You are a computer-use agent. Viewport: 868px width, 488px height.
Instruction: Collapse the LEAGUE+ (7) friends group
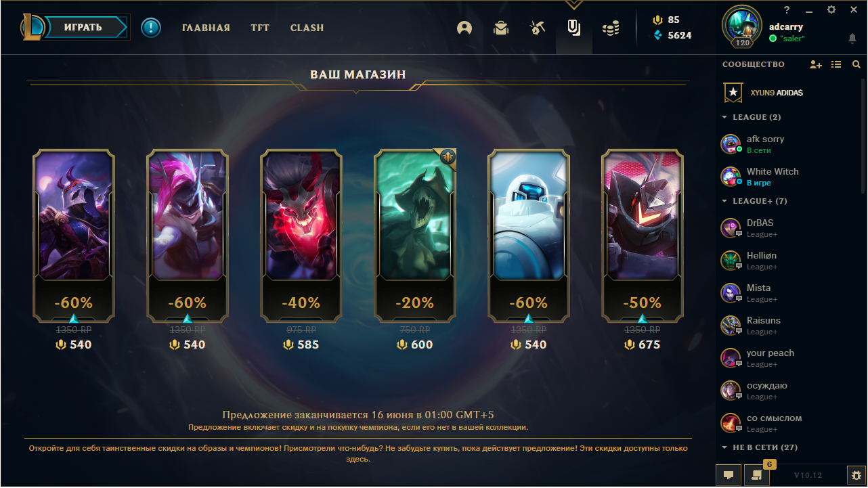pos(754,201)
